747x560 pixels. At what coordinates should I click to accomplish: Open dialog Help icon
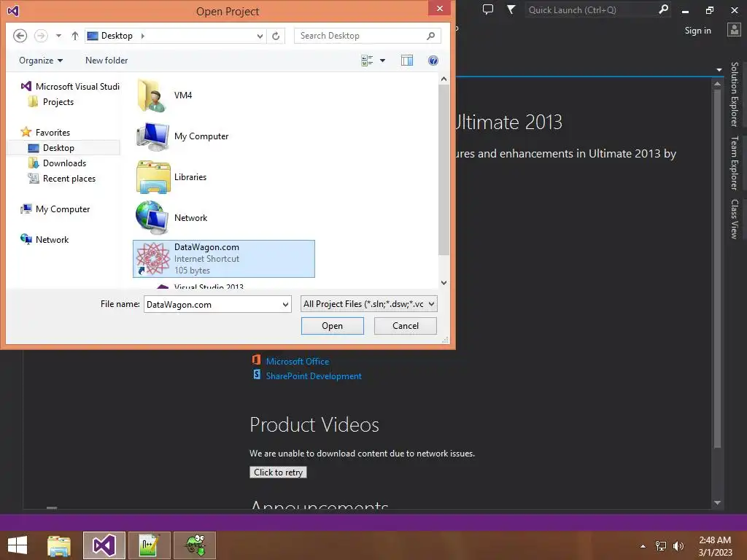click(433, 61)
